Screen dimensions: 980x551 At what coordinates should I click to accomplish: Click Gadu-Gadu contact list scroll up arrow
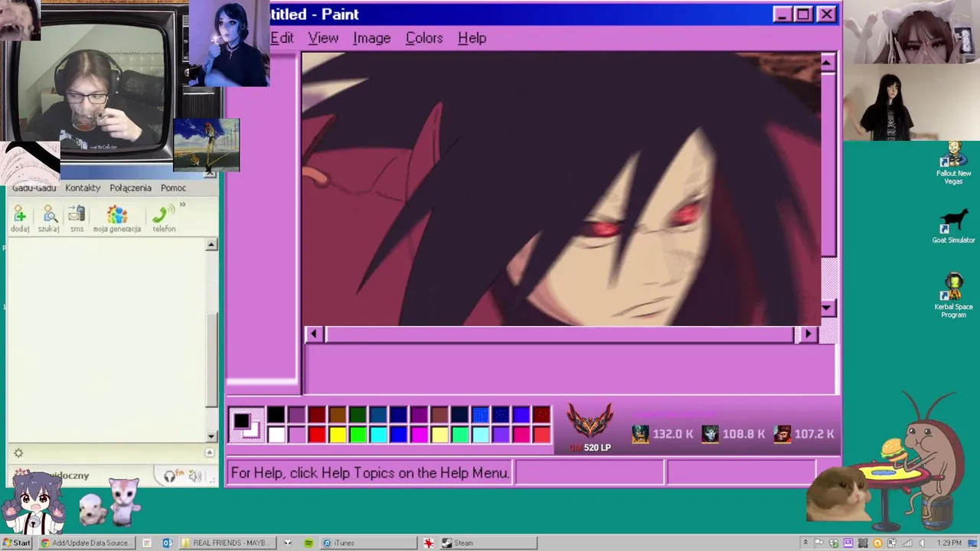[211, 245]
